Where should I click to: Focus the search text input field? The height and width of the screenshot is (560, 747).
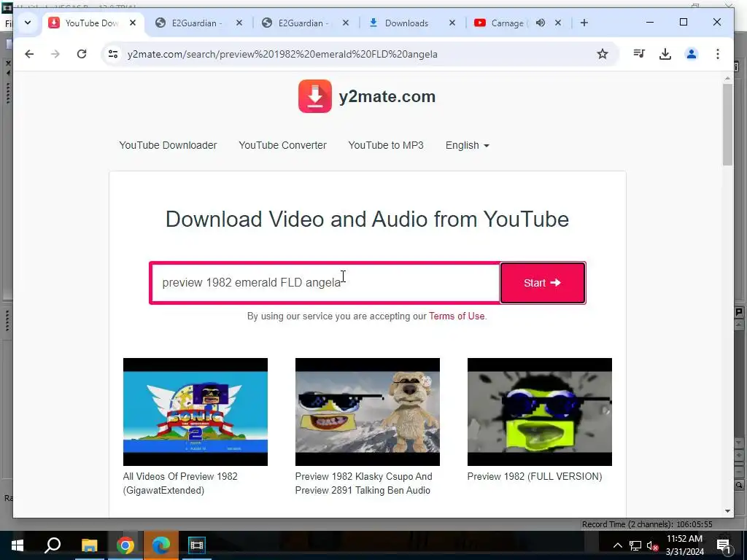click(x=326, y=283)
